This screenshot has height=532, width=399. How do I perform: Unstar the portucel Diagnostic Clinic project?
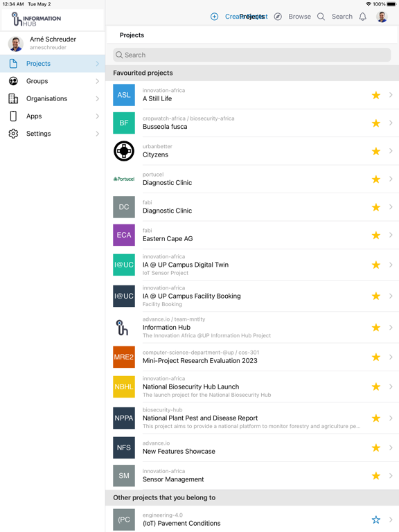(x=376, y=179)
